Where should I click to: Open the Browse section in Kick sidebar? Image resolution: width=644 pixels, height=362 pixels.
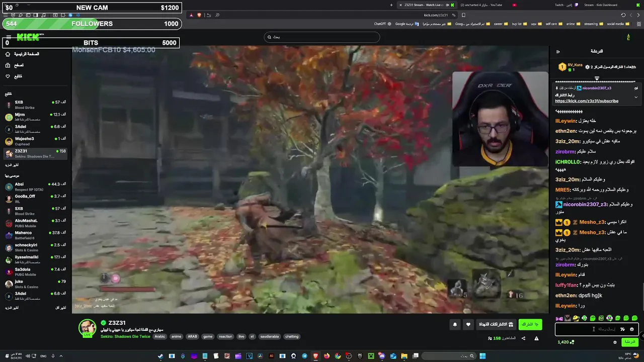15,65
